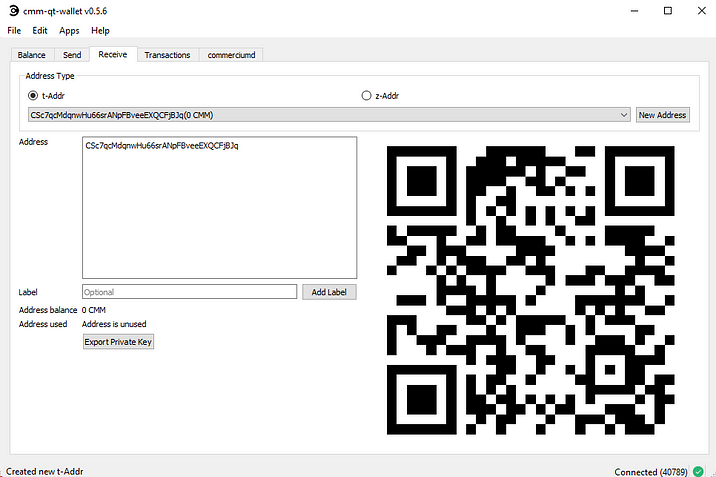Viewport: 716px width, 477px height.
Task: Open the Apps menu
Action: tap(69, 31)
